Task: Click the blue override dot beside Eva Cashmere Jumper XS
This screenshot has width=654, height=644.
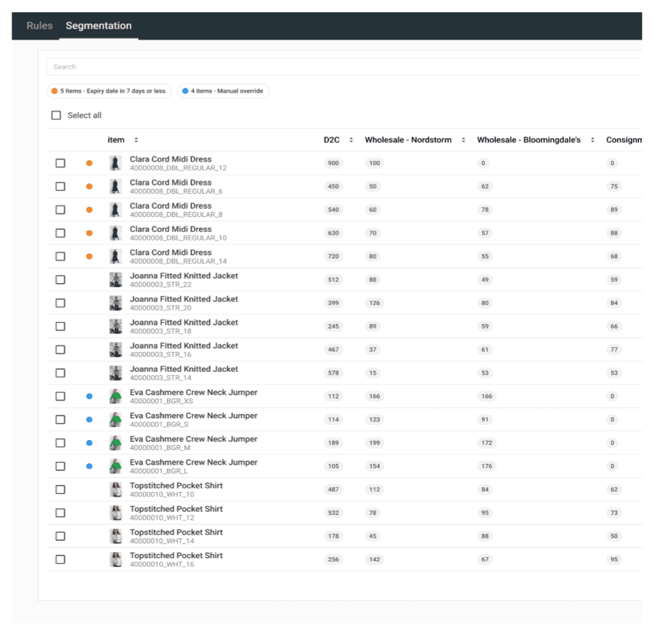Action: point(89,396)
